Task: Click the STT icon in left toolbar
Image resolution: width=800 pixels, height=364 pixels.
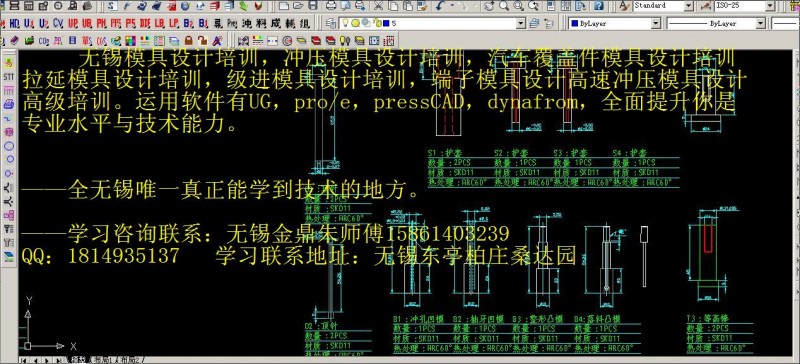Action: [x=9, y=77]
